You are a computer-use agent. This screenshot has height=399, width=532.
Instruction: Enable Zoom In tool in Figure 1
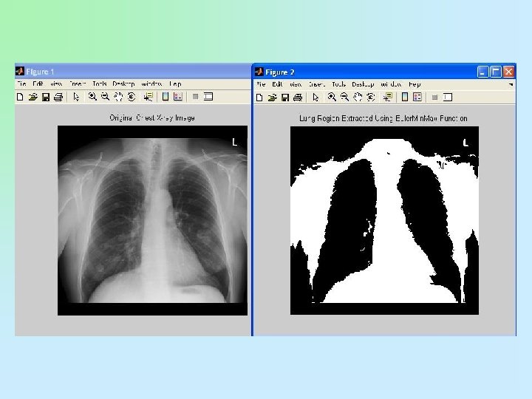click(92, 97)
